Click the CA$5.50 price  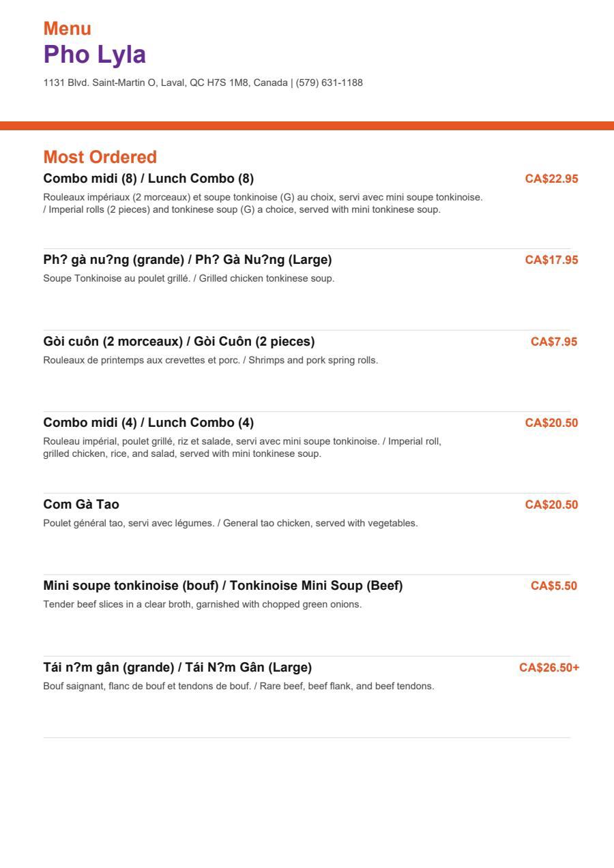(554, 586)
